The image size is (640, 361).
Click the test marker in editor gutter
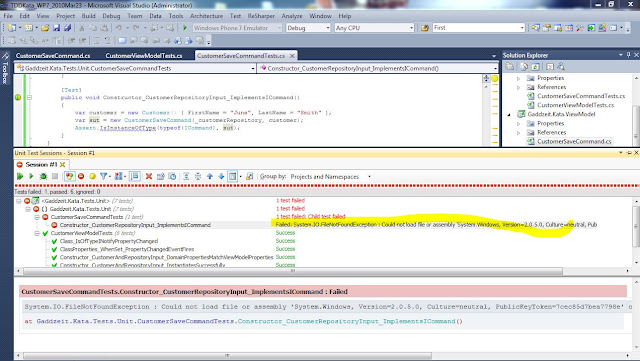18,98
